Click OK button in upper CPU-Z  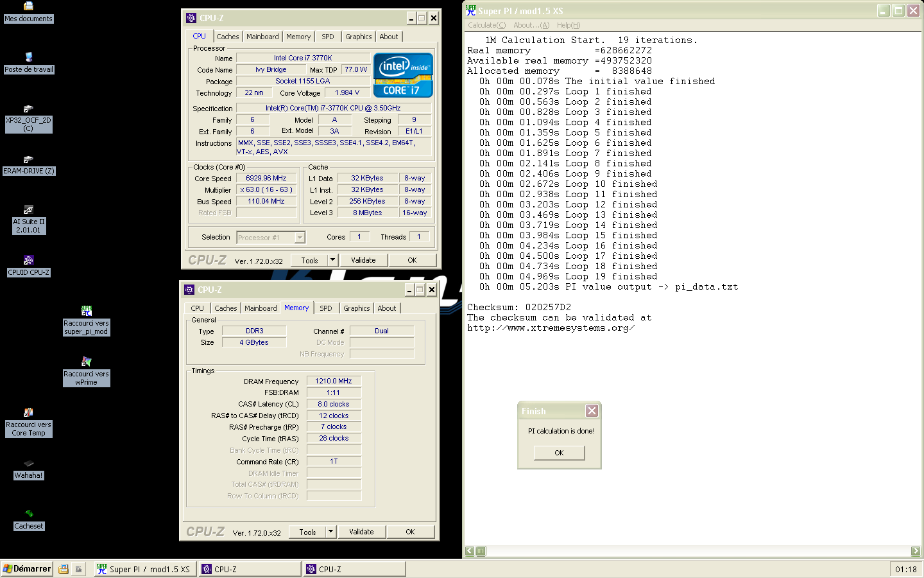412,260
